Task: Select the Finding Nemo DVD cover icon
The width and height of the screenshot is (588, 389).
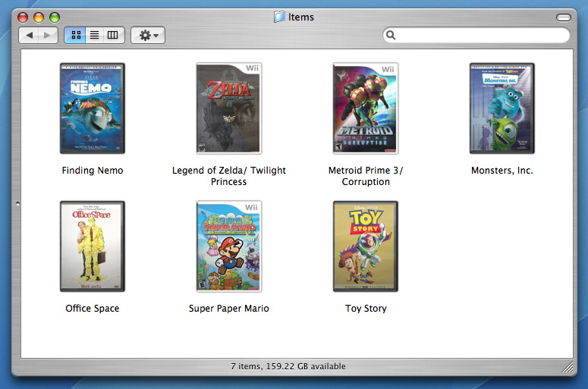Action: [x=93, y=108]
